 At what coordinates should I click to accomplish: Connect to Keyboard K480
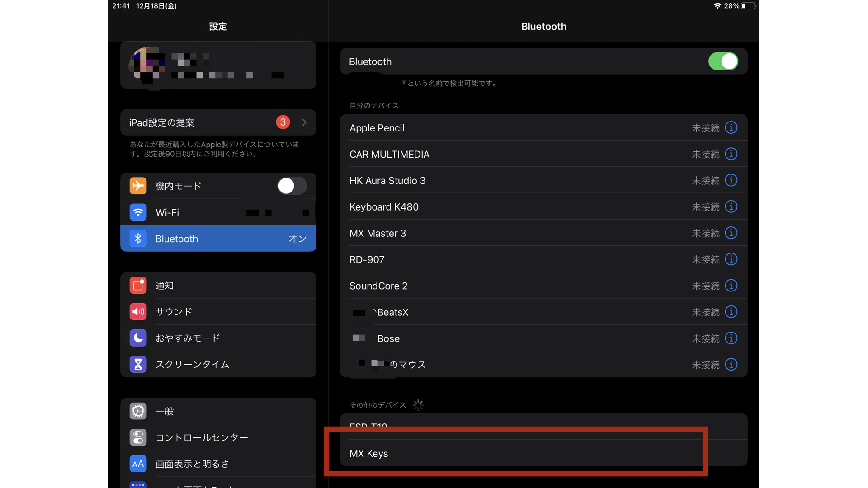544,206
